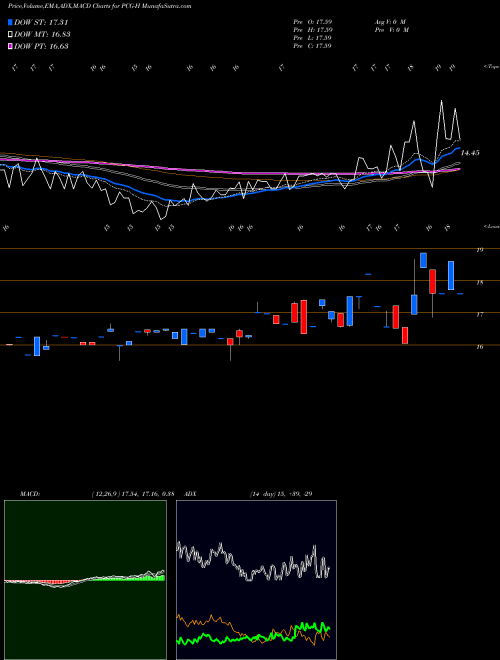
Task: Click the ADX panel heading
Action: (x=190, y=494)
